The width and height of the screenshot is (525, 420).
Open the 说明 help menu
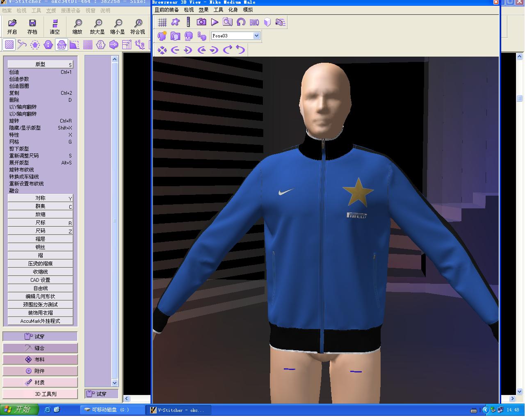(x=105, y=11)
